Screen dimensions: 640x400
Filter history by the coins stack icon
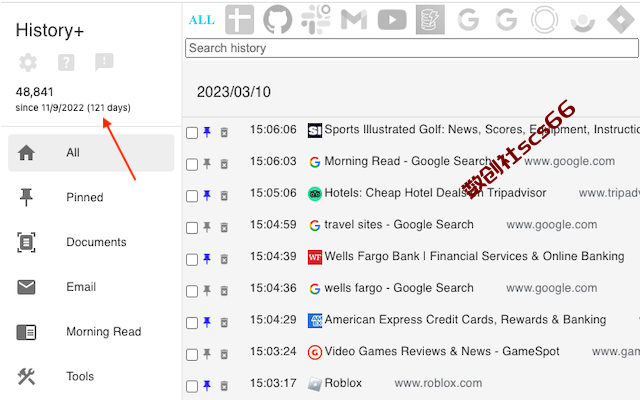point(430,20)
